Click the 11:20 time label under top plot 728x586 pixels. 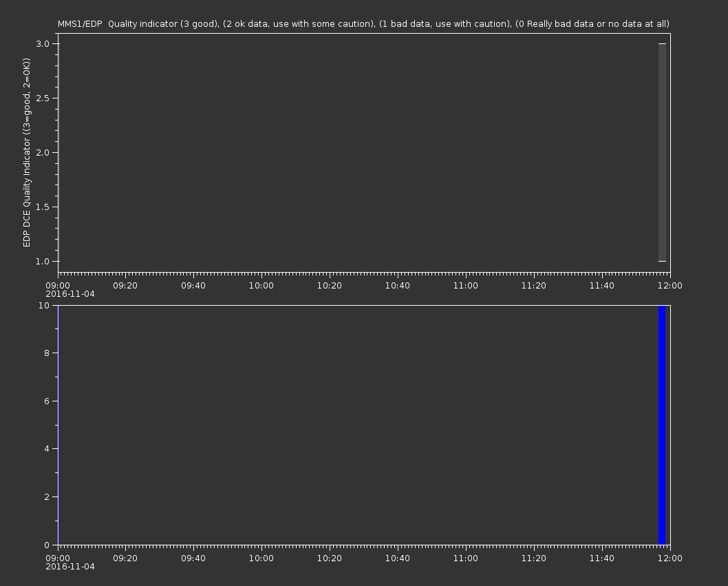pos(533,285)
